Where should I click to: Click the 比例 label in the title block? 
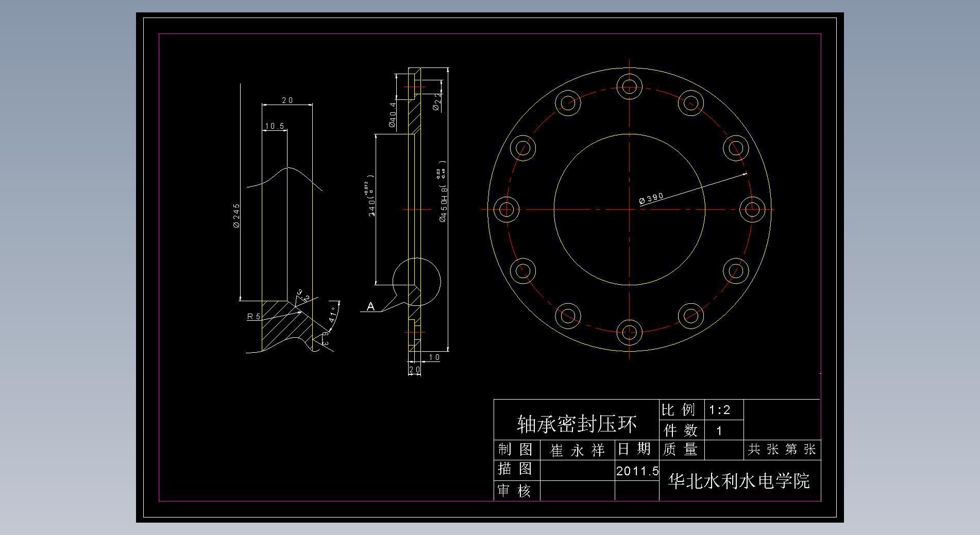pyautogui.click(x=679, y=410)
